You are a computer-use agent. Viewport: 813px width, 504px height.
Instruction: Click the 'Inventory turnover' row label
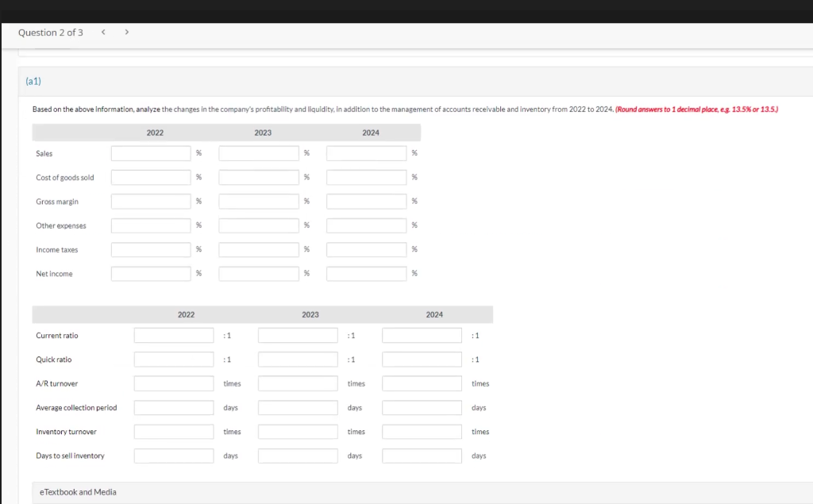tap(66, 432)
